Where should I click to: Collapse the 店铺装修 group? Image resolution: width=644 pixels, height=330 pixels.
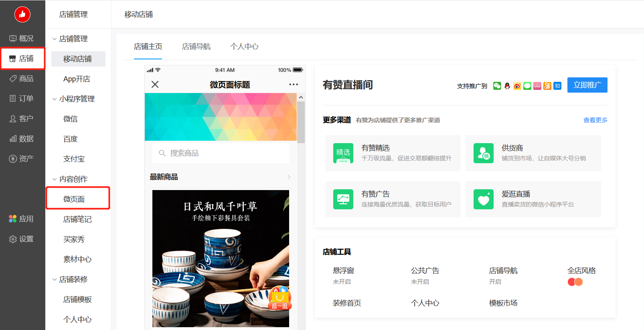(x=55, y=279)
